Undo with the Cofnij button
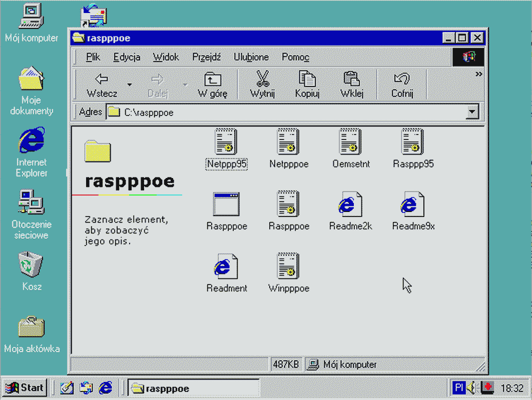This screenshot has width=532, height=400. (402, 84)
